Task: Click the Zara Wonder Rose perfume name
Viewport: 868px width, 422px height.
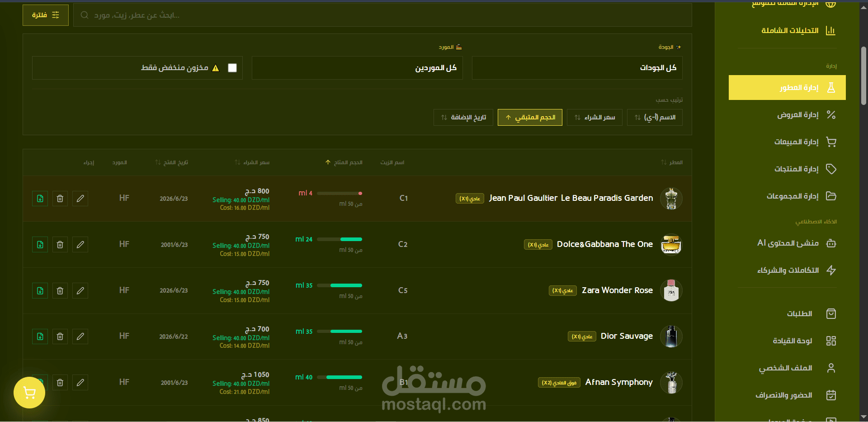Action: [617, 290]
